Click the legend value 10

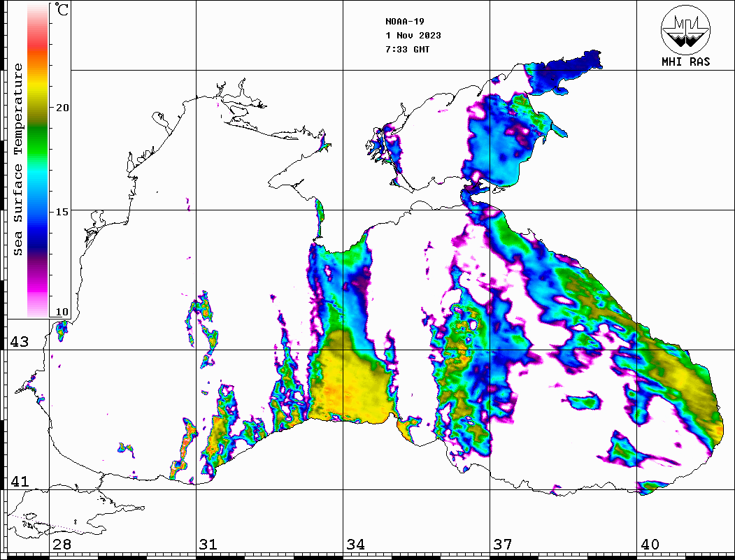coord(62,312)
